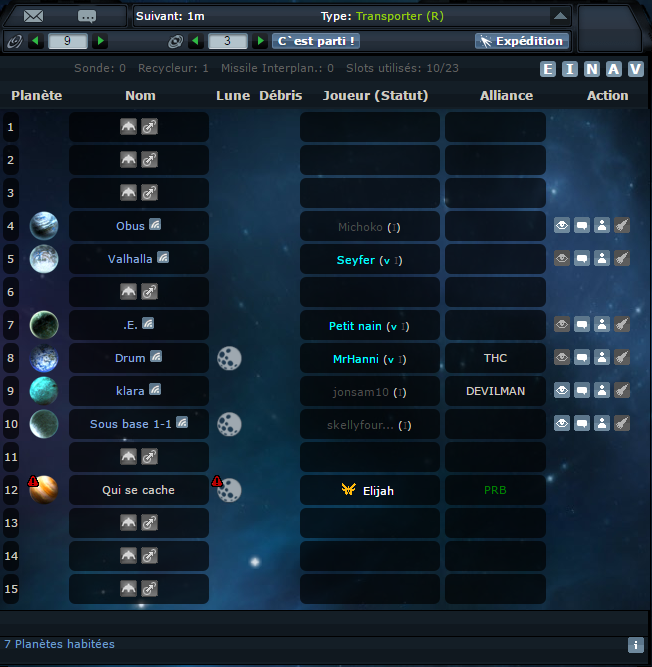This screenshot has height=667, width=652.
Task: Click the C'est parti ! button
Action: coord(316,41)
